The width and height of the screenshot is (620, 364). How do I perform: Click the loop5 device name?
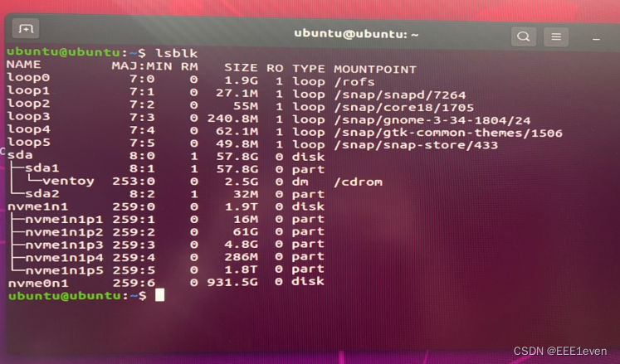pyautogui.click(x=28, y=142)
